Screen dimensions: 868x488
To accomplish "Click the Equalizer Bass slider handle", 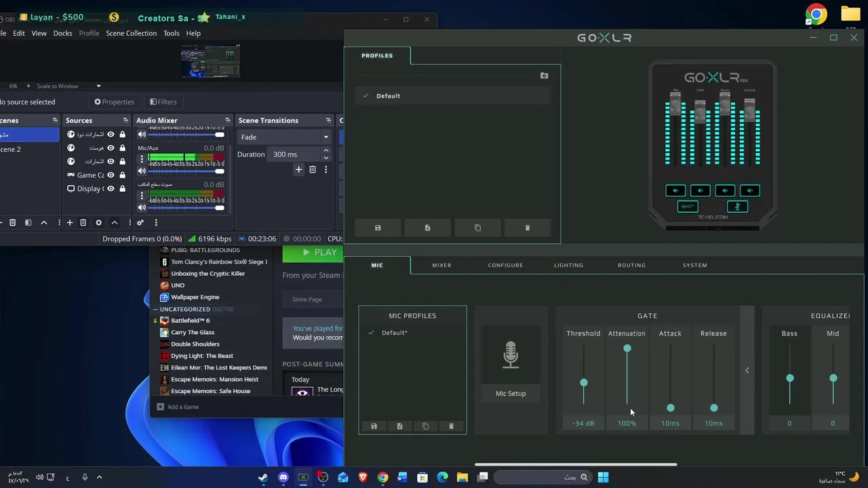I will [790, 378].
